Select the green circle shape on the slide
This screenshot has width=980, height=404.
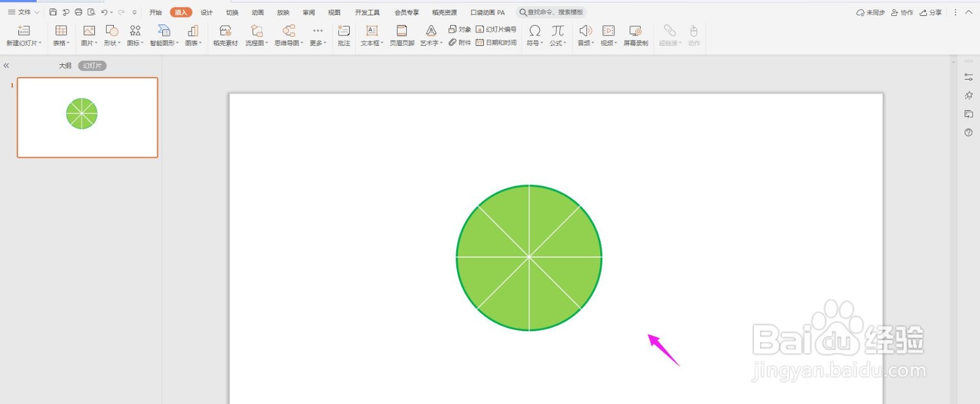(x=529, y=258)
